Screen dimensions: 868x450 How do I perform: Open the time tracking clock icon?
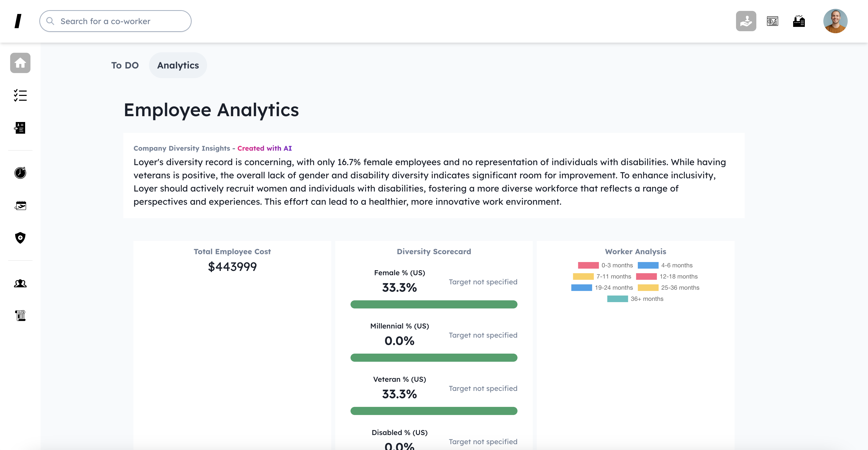coord(20,173)
